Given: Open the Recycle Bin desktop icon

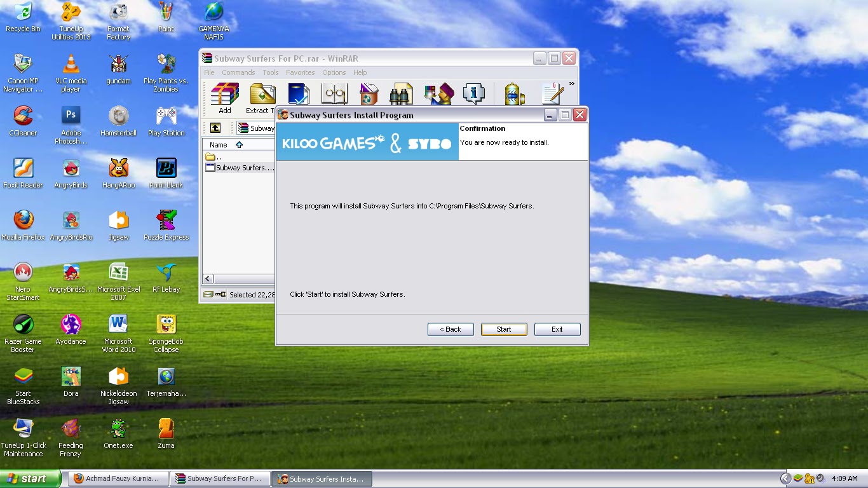Looking at the screenshot, I should pyautogui.click(x=23, y=17).
